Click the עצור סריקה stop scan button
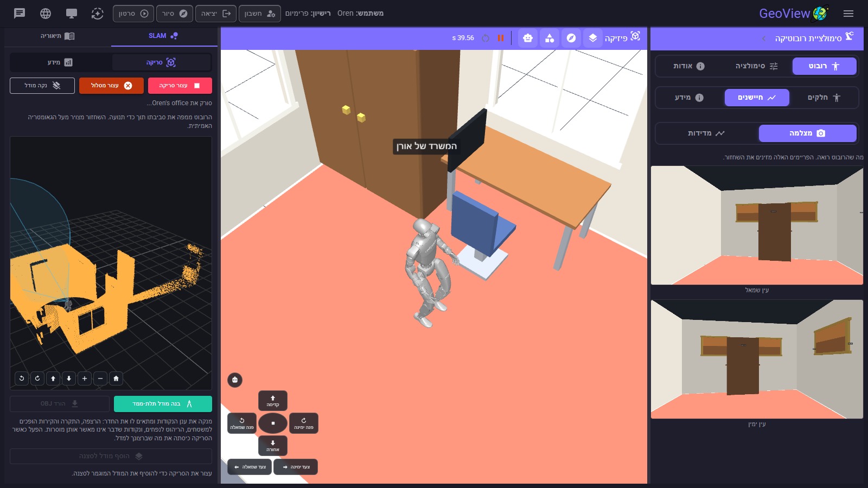868x488 pixels. click(180, 86)
